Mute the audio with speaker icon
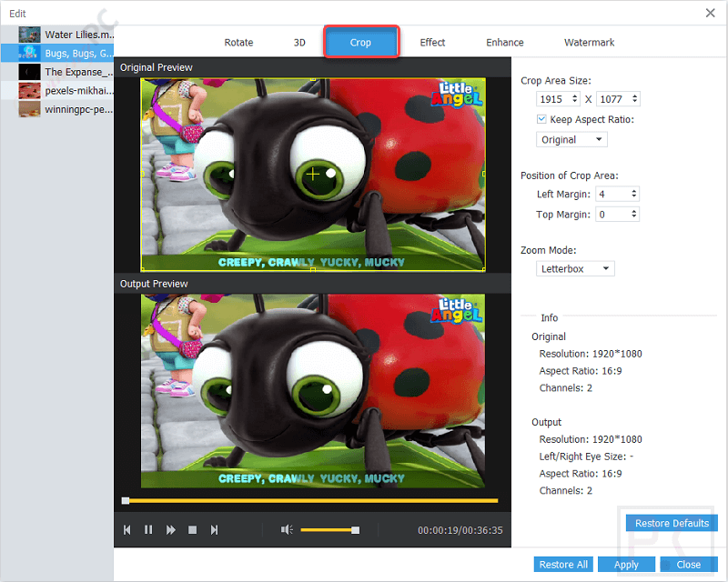Viewport: 728px width, 582px height. pyautogui.click(x=287, y=529)
